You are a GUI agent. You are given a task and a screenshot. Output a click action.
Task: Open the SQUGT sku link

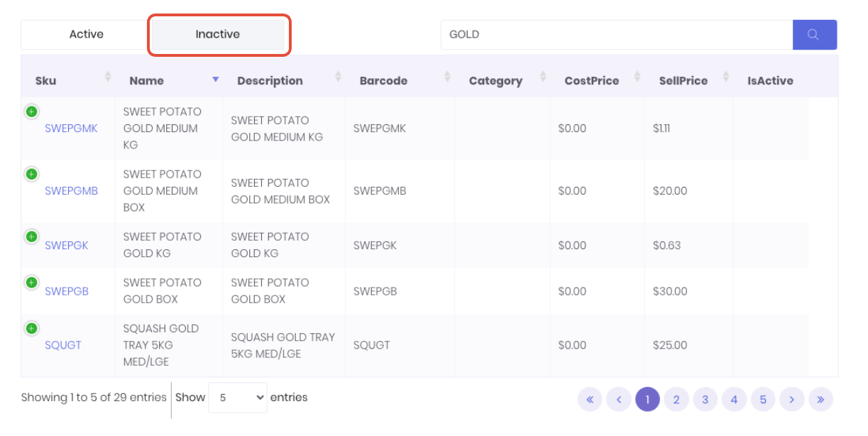point(63,345)
